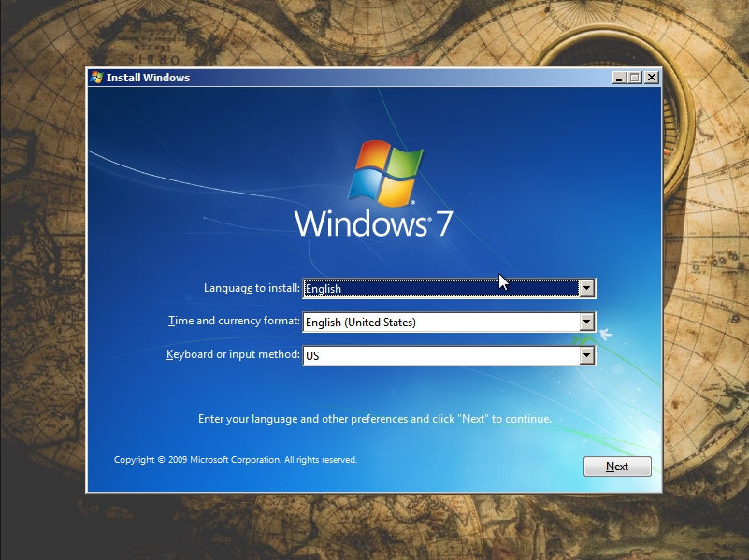Click the Microsoft copyright notice text
The width and height of the screenshot is (749, 560).
point(236,460)
